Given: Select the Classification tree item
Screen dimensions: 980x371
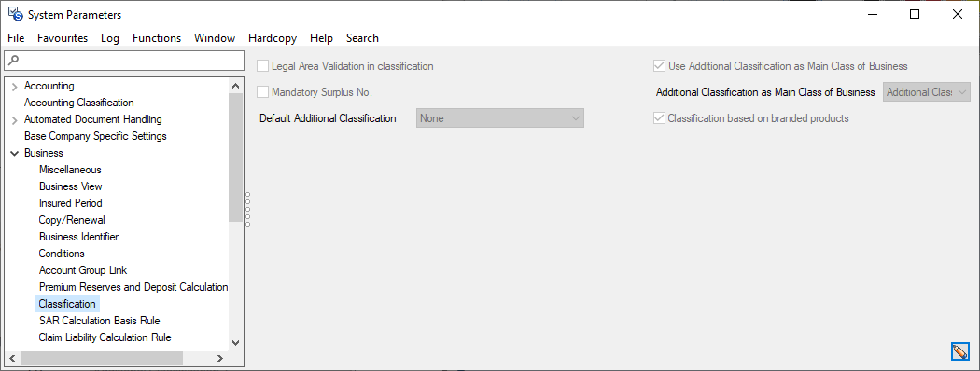Looking at the screenshot, I should [x=67, y=304].
